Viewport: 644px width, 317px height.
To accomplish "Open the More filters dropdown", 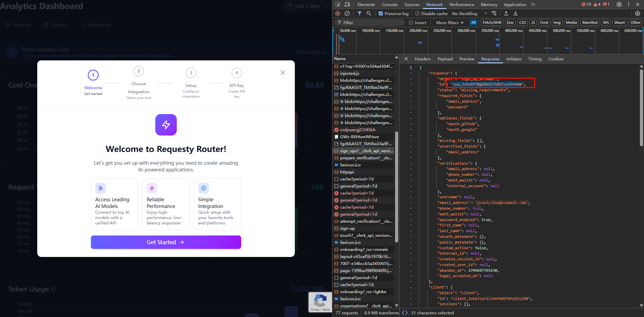I will pos(450,22).
